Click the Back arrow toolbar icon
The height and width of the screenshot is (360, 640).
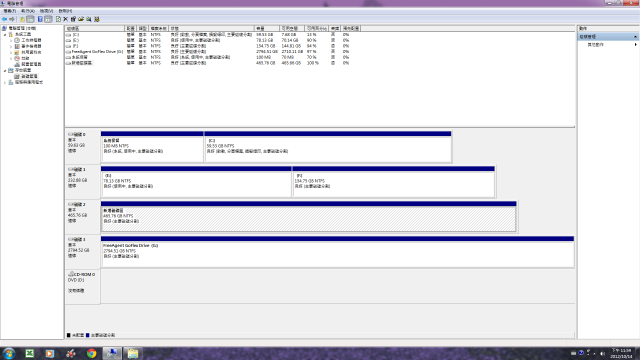point(4,19)
